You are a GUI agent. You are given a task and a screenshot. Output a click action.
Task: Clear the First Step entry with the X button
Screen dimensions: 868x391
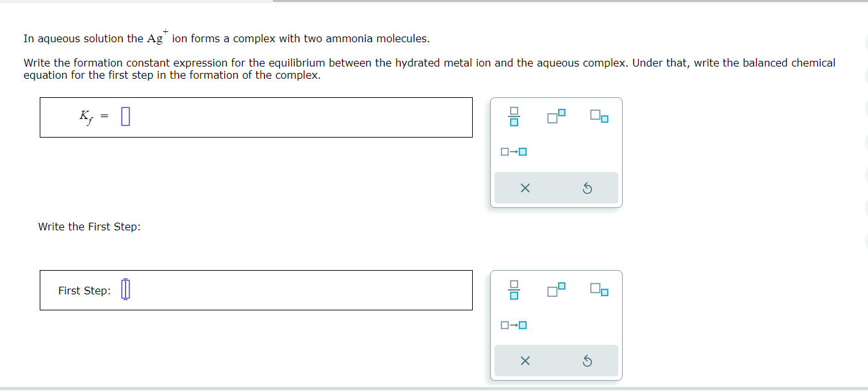pyautogui.click(x=525, y=360)
